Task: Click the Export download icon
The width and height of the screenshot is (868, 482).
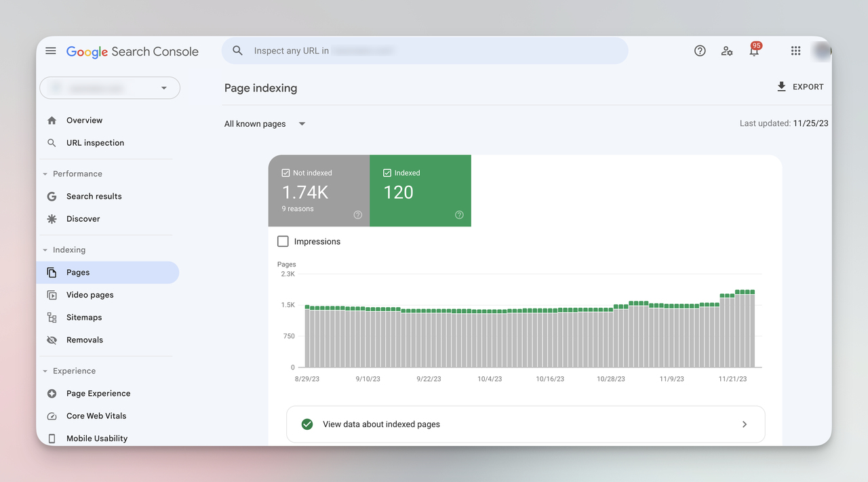Action: point(781,87)
